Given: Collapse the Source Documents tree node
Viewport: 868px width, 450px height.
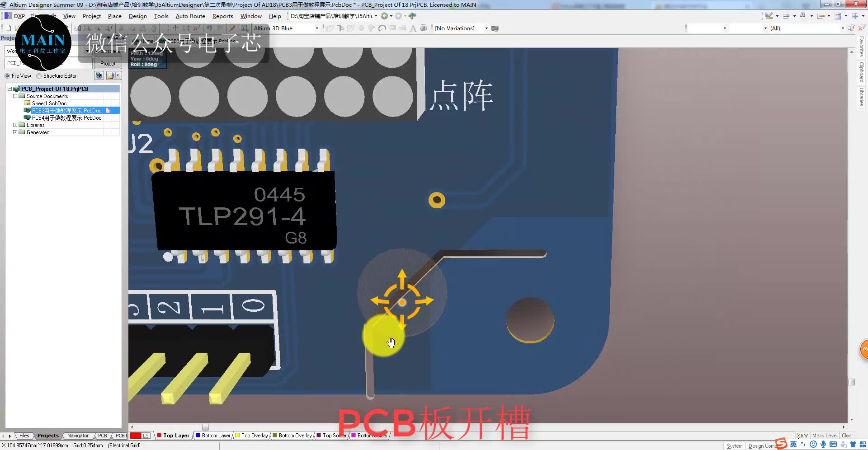Looking at the screenshot, I should 15,96.
